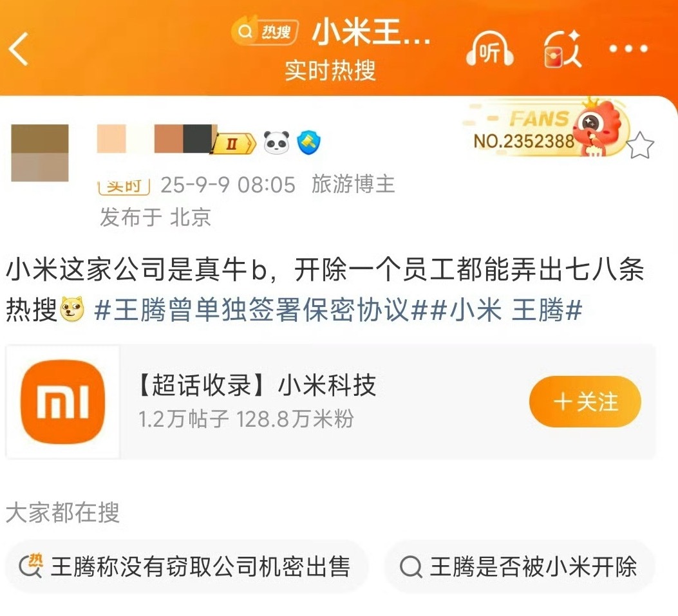
Task: Open the poster's blurred avatar
Action: pos(40,153)
